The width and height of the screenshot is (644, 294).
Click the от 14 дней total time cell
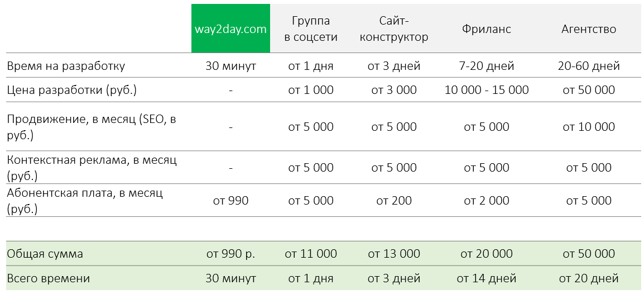click(487, 278)
